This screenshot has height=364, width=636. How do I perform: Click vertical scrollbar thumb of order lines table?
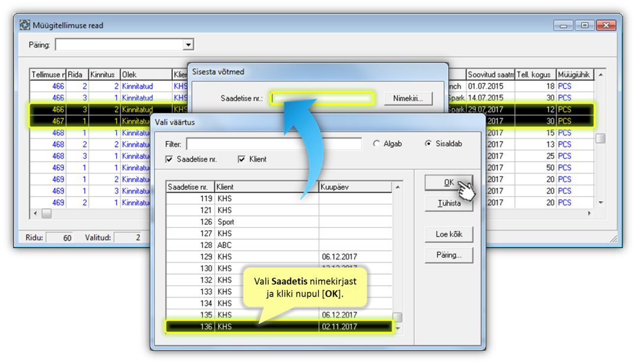(x=600, y=138)
